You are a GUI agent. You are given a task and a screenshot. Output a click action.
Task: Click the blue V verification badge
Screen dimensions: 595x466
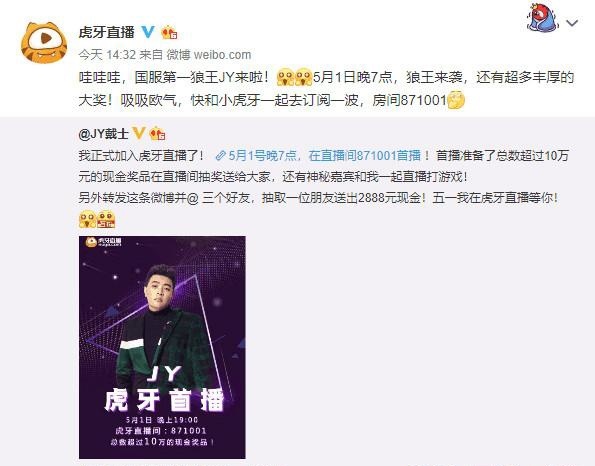(x=148, y=32)
